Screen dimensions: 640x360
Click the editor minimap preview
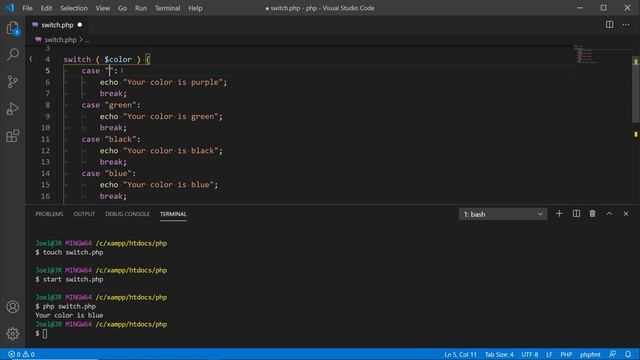[586, 54]
